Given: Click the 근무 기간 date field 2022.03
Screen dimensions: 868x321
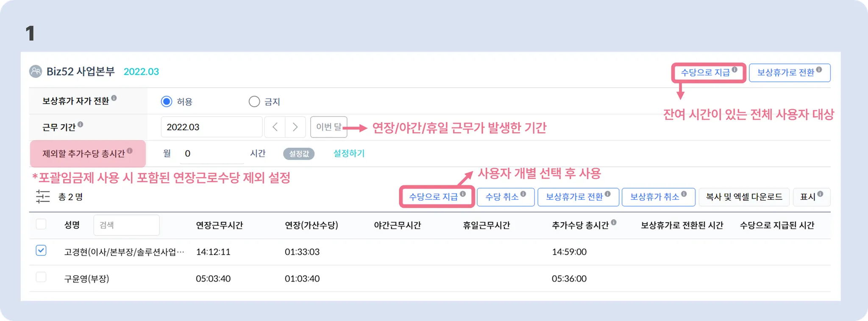Looking at the screenshot, I should 211,127.
